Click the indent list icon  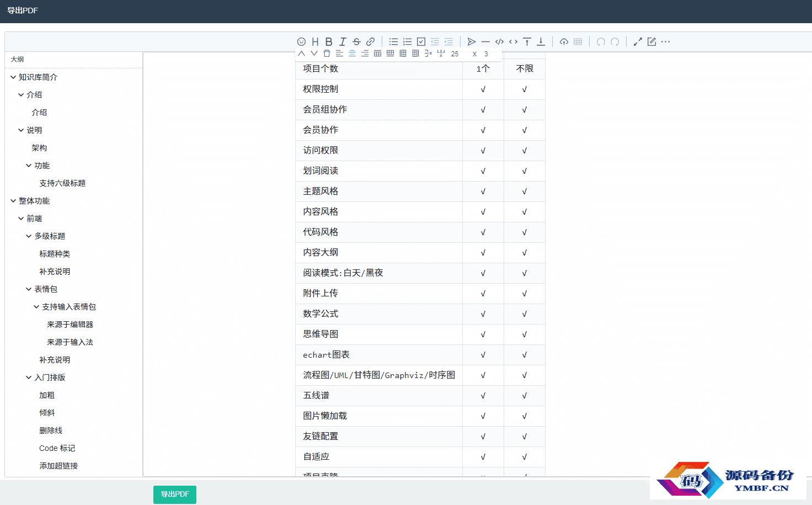pos(448,42)
